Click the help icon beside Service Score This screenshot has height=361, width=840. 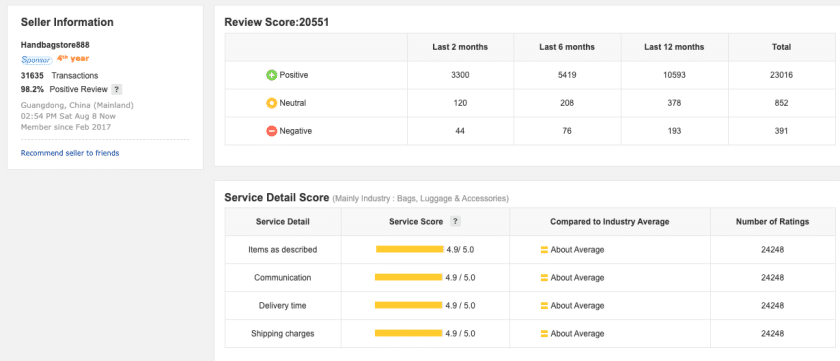pos(455,222)
